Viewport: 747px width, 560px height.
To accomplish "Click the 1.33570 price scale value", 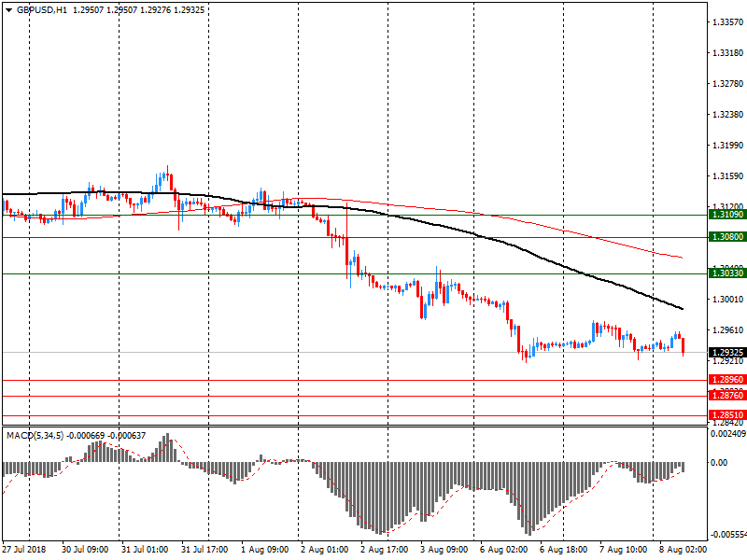I will click(727, 21).
